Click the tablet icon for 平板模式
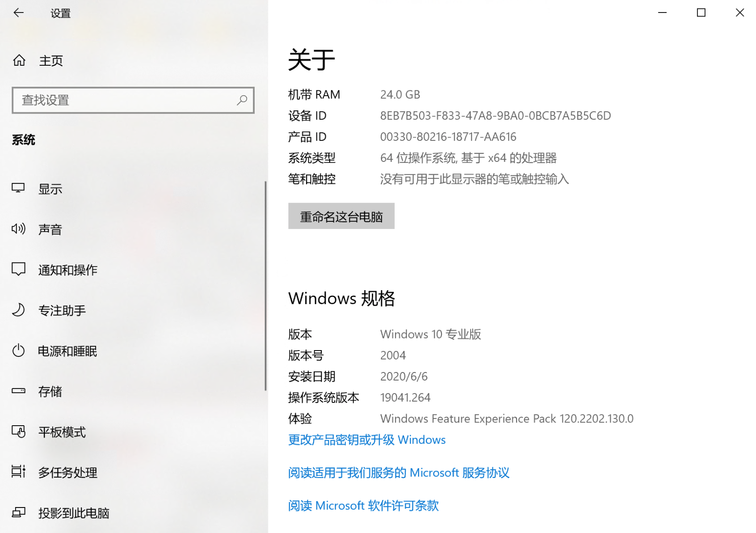 coord(18,431)
